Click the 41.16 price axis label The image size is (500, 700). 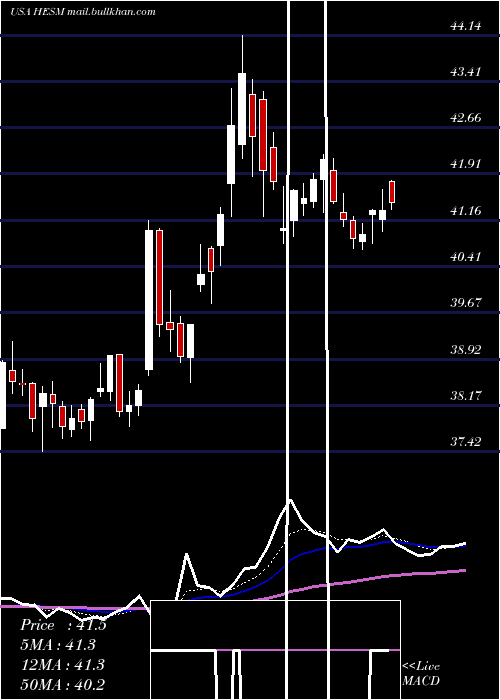[x=466, y=211]
